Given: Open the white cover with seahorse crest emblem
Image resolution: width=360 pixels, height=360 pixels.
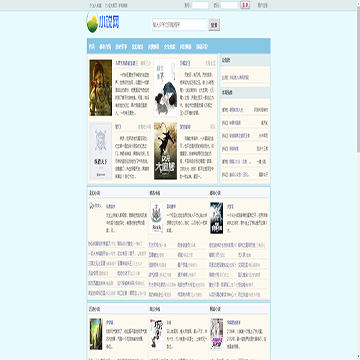Looking at the screenshot, I should click(x=156, y=218).
